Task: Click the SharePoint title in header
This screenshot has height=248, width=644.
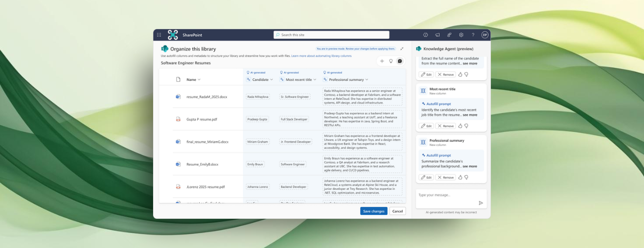Action: [x=192, y=35]
